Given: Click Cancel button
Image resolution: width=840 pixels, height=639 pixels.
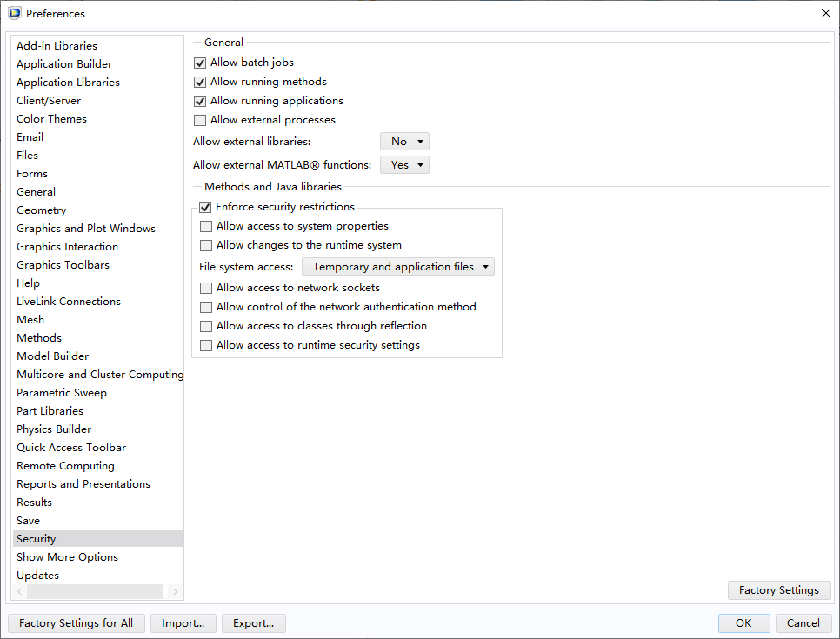Looking at the screenshot, I should [803, 623].
